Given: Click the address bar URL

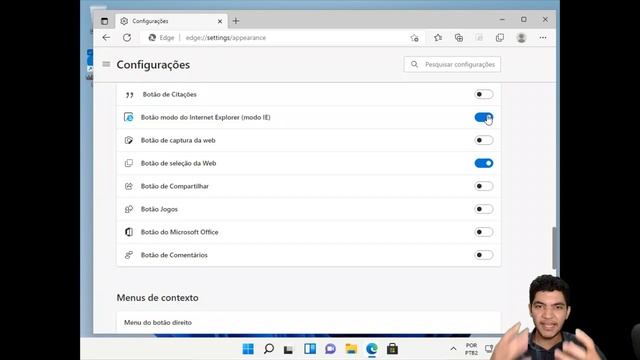Looking at the screenshot, I should [x=225, y=38].
